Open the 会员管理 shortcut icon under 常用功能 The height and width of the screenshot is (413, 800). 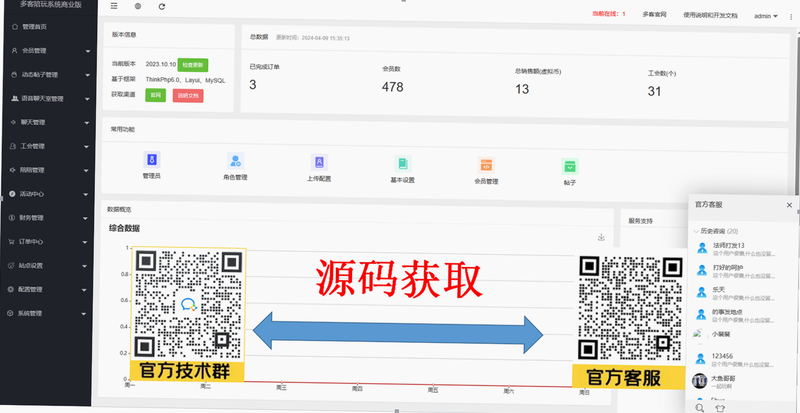(x=486, y=165)
